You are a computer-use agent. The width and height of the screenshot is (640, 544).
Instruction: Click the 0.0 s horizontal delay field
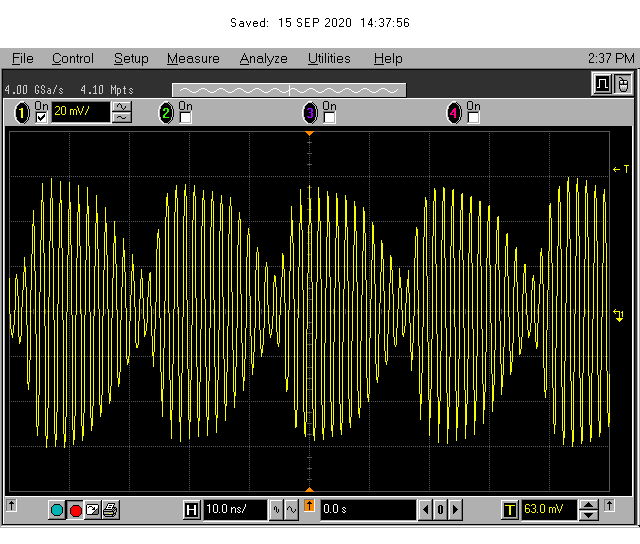point(366,510)
